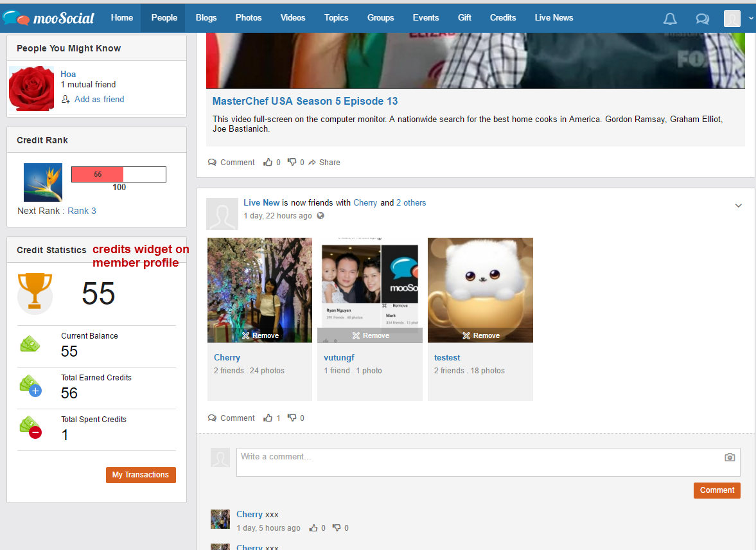The width and height of the screenshot is (756, 550).
Task: Open the Rank 3 link
Action: (82, 211)
